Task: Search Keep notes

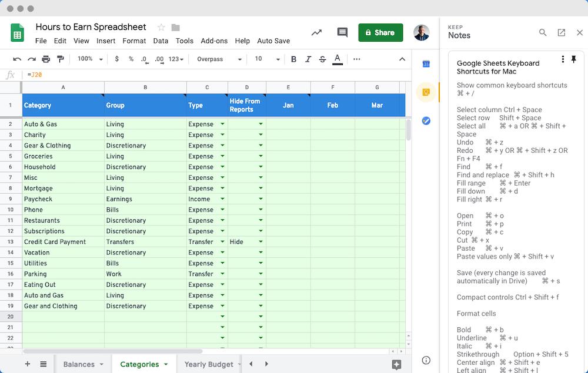Action: coord(543,32)
